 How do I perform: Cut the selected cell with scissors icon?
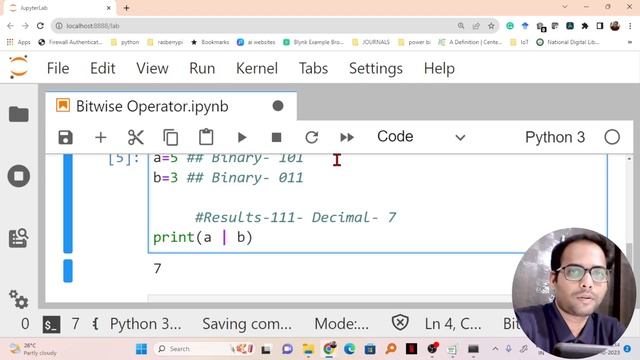pos(136,138)
